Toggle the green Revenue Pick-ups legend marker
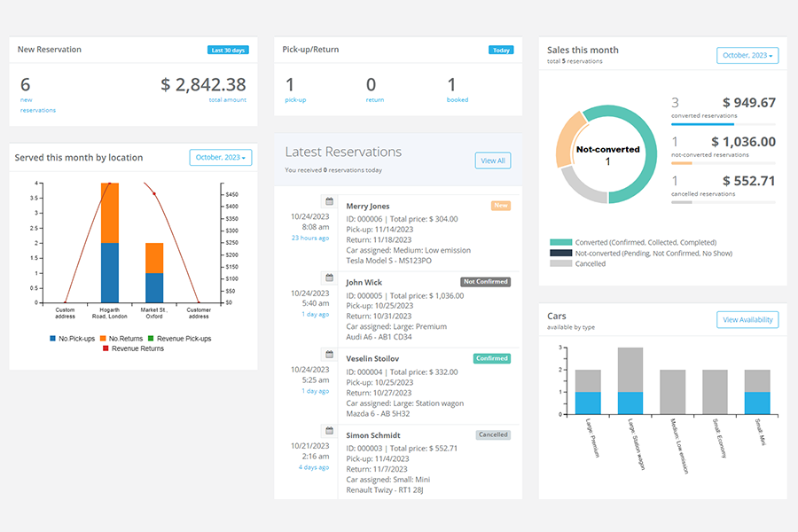Viewport: 798px width, 532px height. click(x=151, y=339)
